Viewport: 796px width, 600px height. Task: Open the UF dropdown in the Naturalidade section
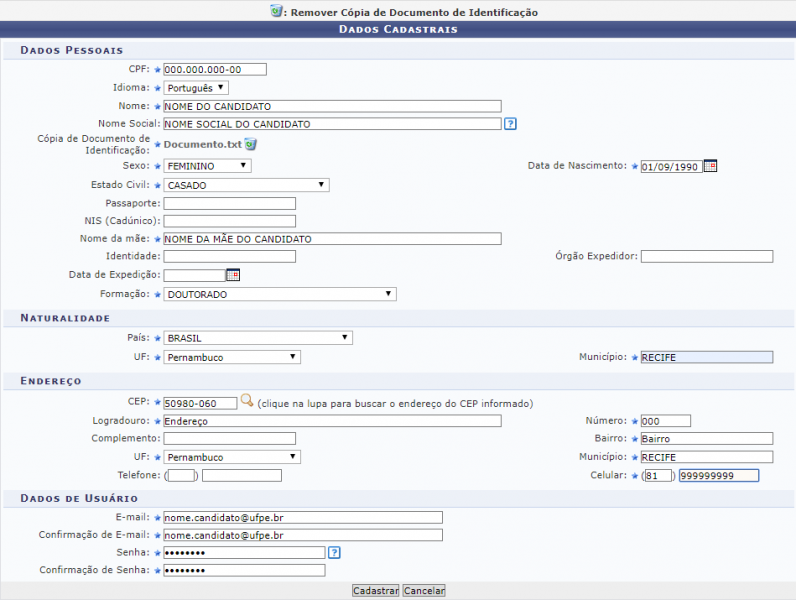tap(232, 357)
